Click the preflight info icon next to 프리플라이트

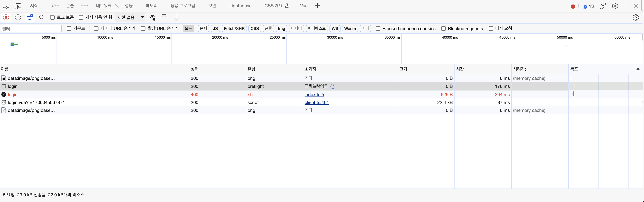click(x=333, y=86)
